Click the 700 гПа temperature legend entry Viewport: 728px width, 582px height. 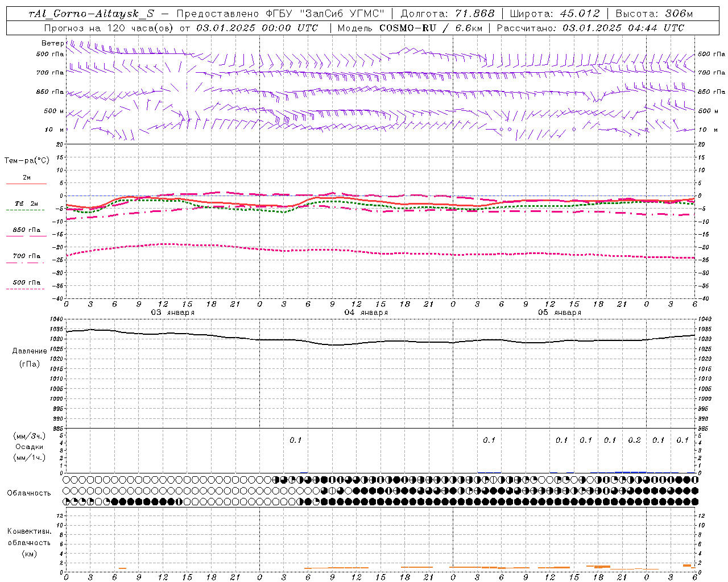[x=26, y=256]
